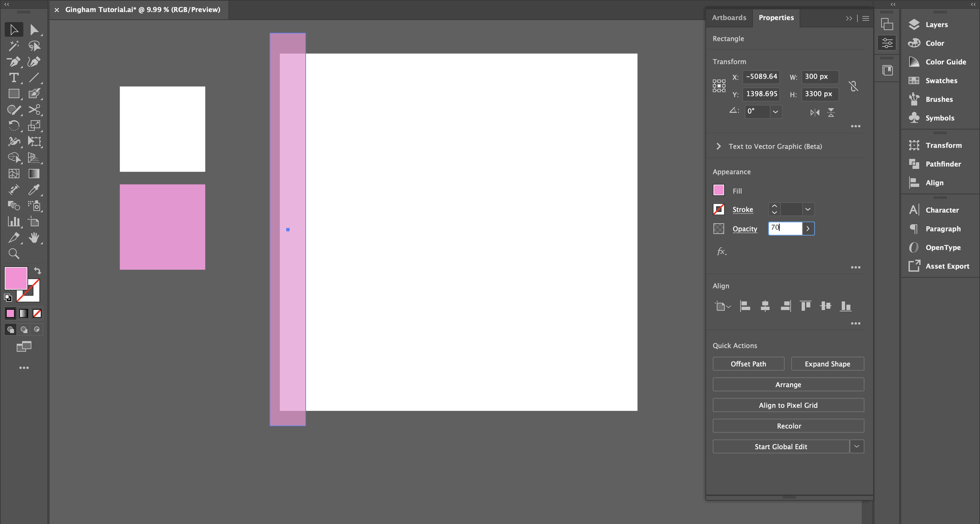Open the Swatches panel
Image resolution: width=980 pixels, height=524 pixels.
click(941, 81)
